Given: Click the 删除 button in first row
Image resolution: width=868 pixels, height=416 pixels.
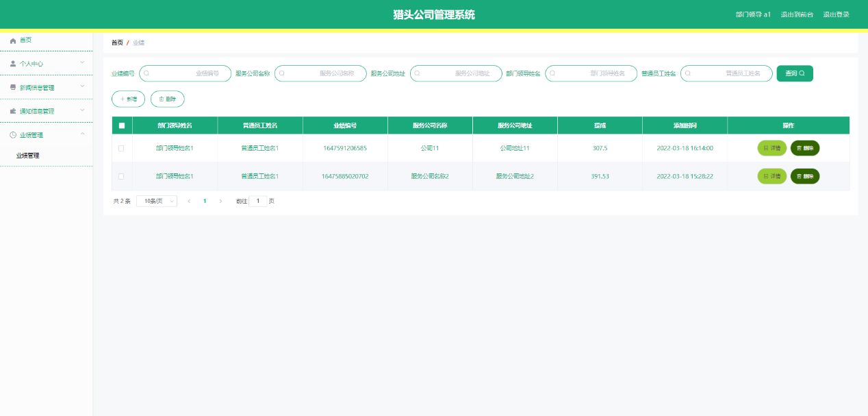Looking at the screenshot, I should pos(805,148).
